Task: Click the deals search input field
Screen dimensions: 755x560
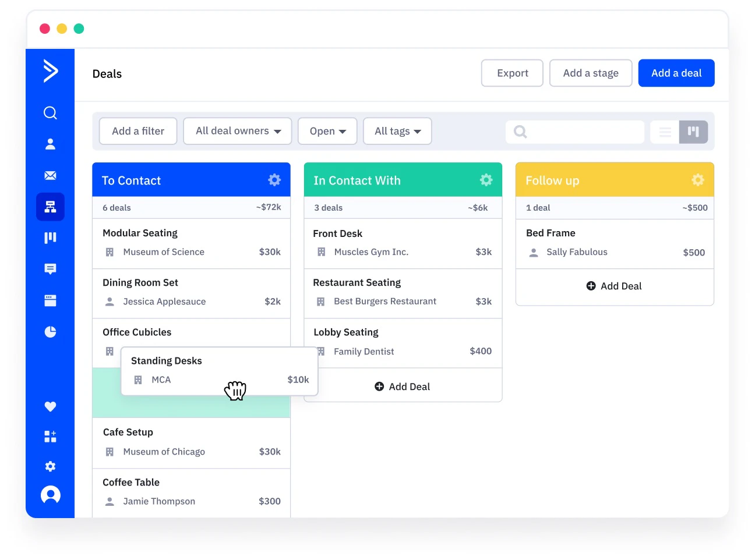Action: [575, 132]
